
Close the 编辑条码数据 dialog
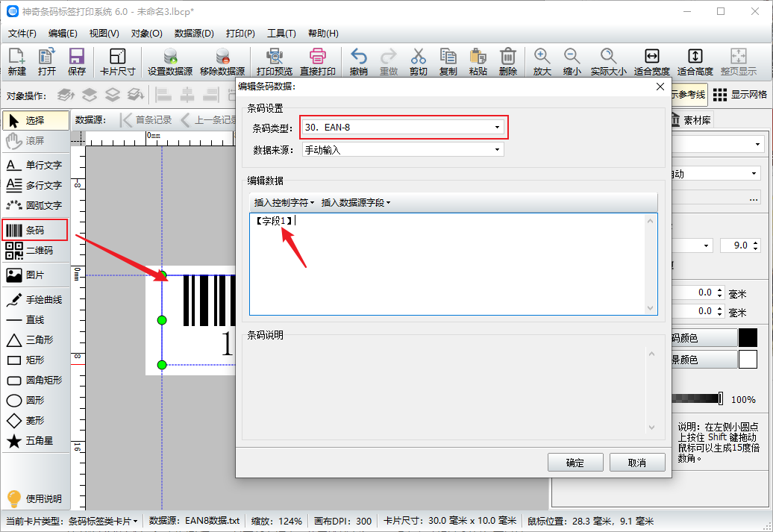[660, 87]
